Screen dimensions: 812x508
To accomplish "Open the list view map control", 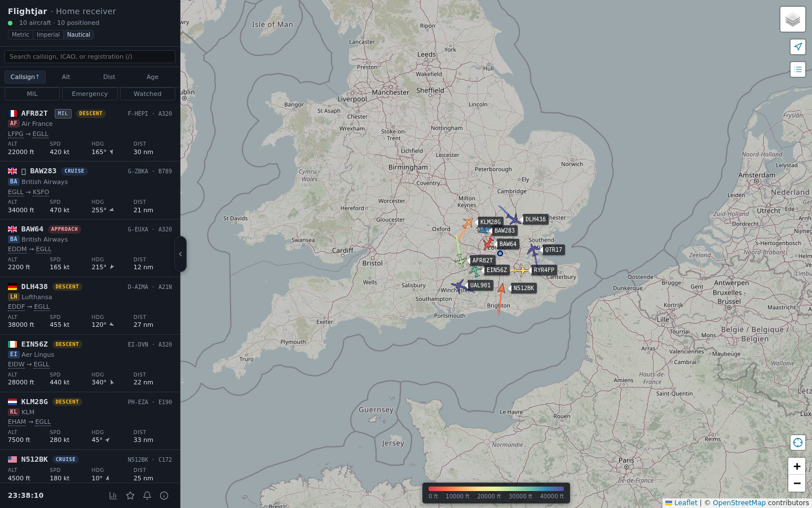I will [x=797, y=69].
